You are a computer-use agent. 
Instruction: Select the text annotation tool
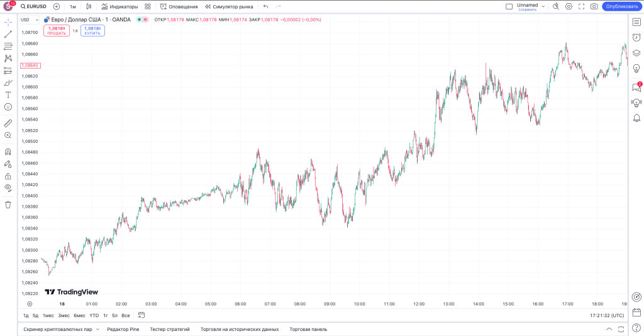(x=8, y=95)
